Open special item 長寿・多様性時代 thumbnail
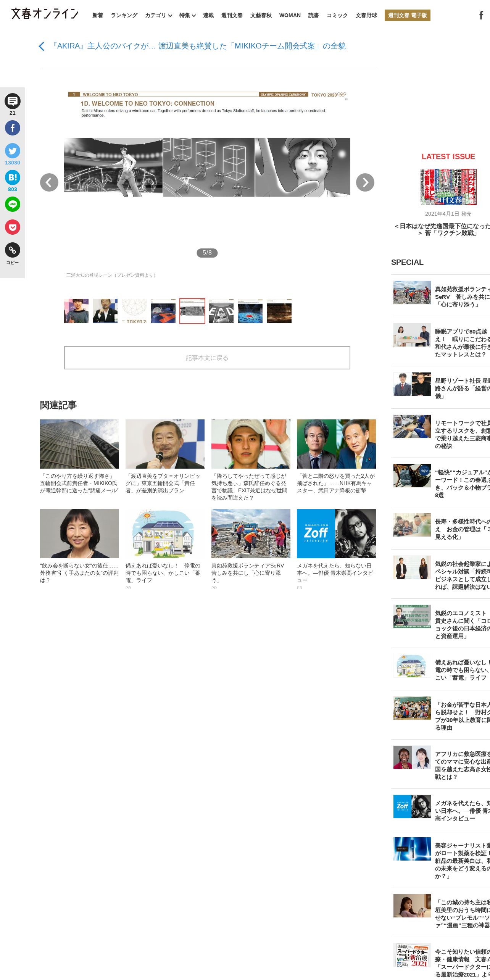The height and width of the screenshot is (980, 490). point(412,525)
